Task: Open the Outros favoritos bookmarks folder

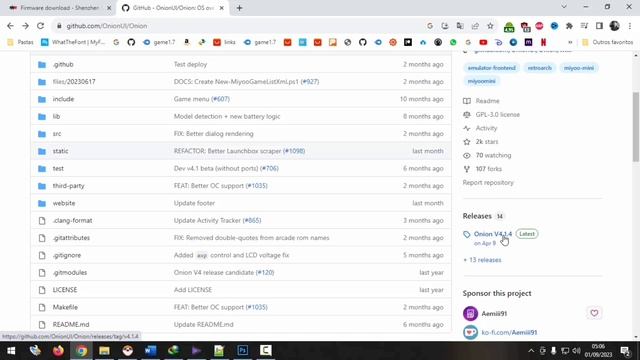Action: 608,42
